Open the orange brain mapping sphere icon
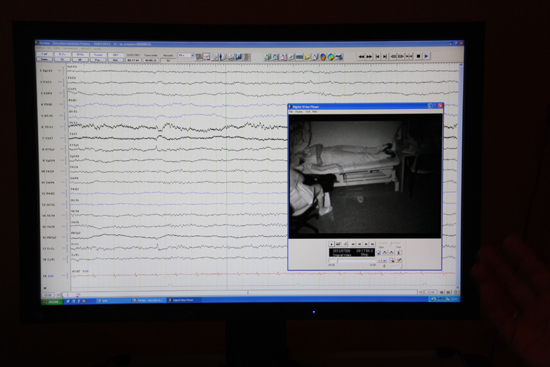The width and height of the screenshot is (550, 367). [x=323, y=57]
